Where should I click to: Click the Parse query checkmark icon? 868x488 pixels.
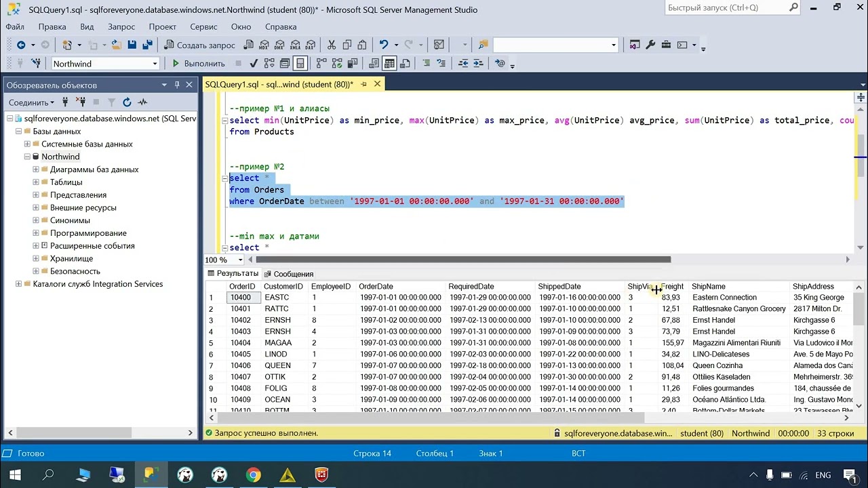[x=254, y=64]
